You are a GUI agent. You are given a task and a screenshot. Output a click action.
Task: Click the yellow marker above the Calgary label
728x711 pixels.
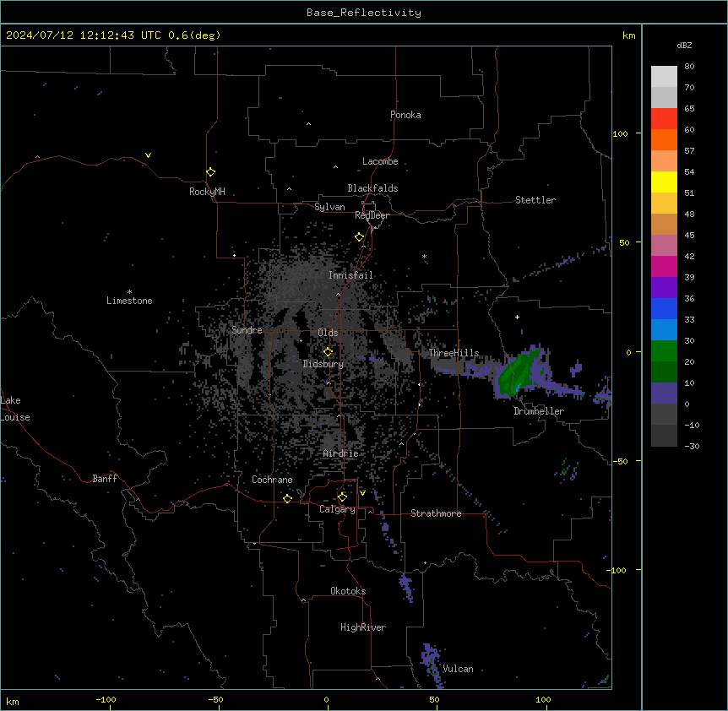click(342, 497)
